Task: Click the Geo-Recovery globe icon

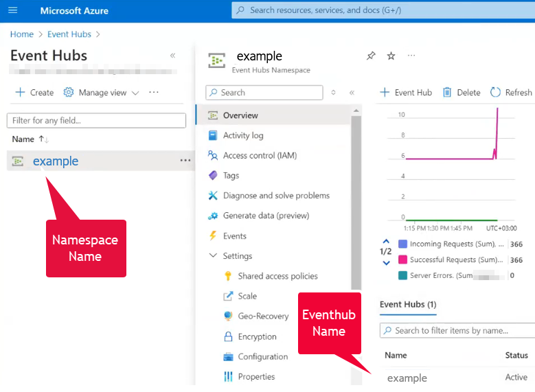Action: click(228, 316)
